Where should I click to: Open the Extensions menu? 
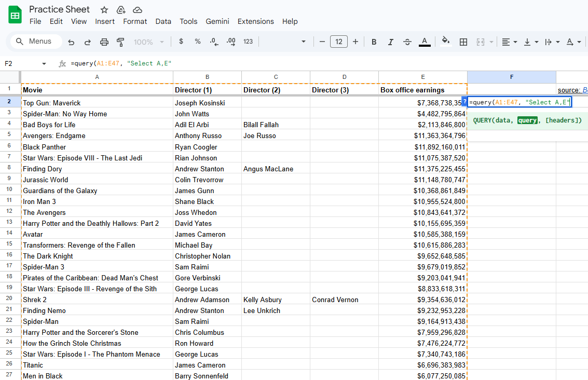(255, 21)
